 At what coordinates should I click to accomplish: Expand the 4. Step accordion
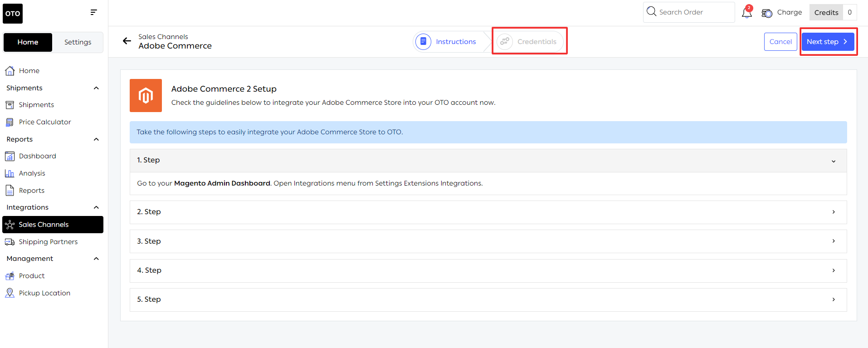pyautogui.click(x=488, y=270)
